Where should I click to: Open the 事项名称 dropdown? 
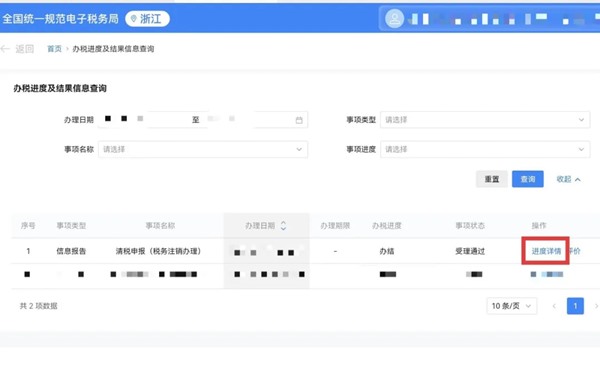click(x=203, y=149)
